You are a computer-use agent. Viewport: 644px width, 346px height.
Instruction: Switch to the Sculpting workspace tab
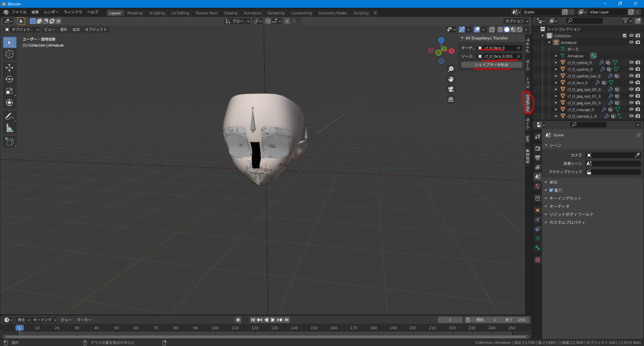tap(157, 13)
